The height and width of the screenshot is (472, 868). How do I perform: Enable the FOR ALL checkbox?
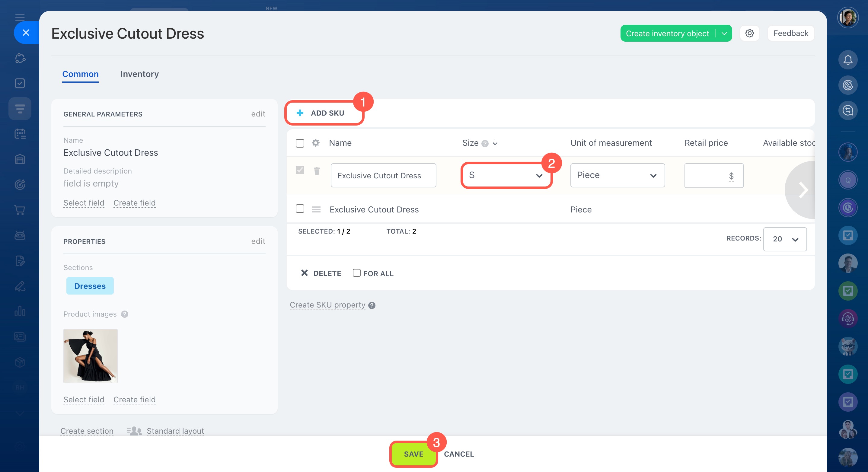coord(356,273)
